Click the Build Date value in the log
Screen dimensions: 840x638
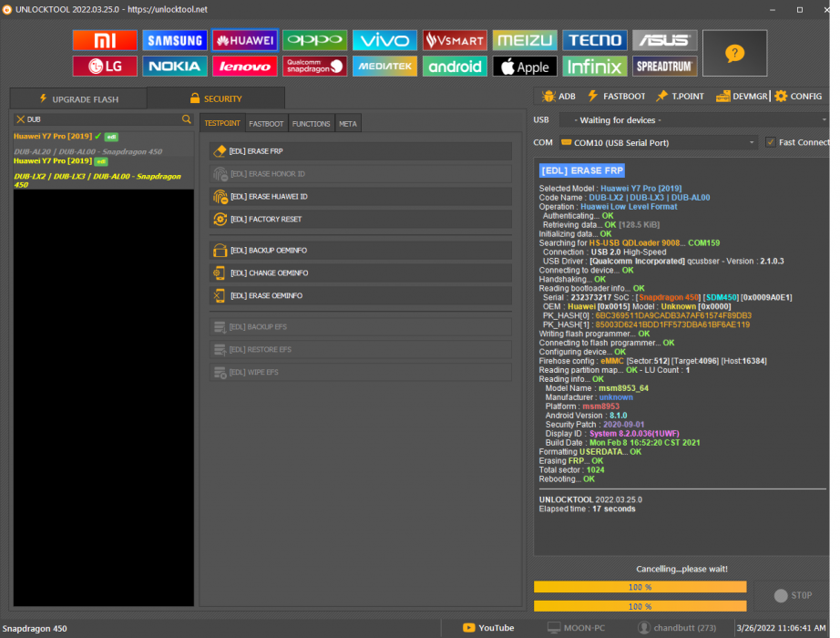[x=644, y=443]
